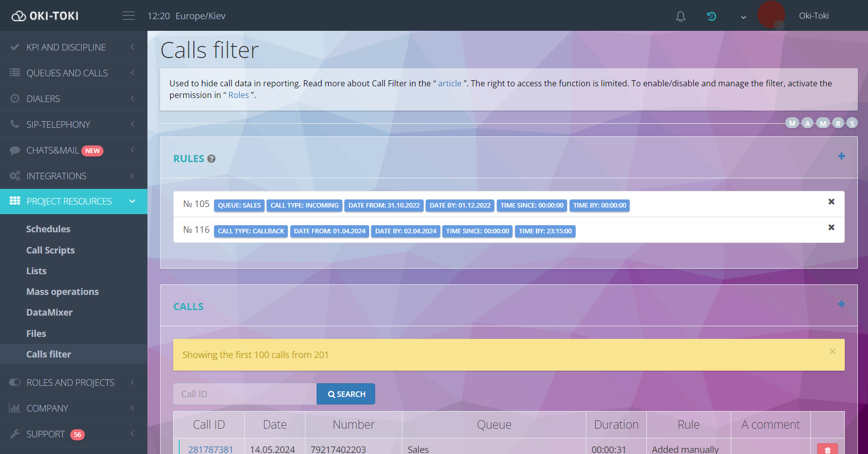Click the NEW badge beside Chats&Mail
The image size is (868, 454).
(x=92, y=150)
